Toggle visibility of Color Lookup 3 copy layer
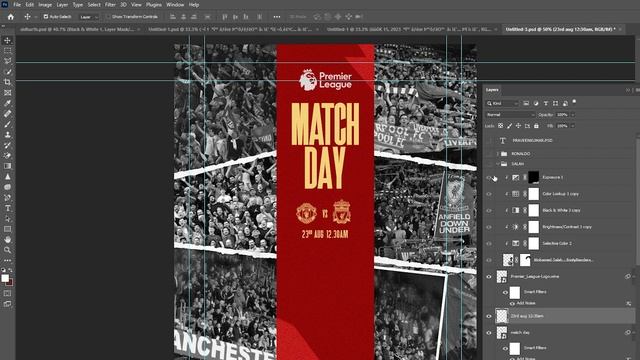This screenshot has width=640, height=360. coord(489,194)
